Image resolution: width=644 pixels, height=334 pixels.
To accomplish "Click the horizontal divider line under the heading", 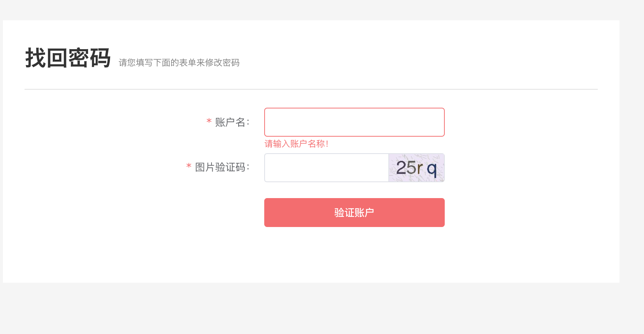I will tap(311, 89).
